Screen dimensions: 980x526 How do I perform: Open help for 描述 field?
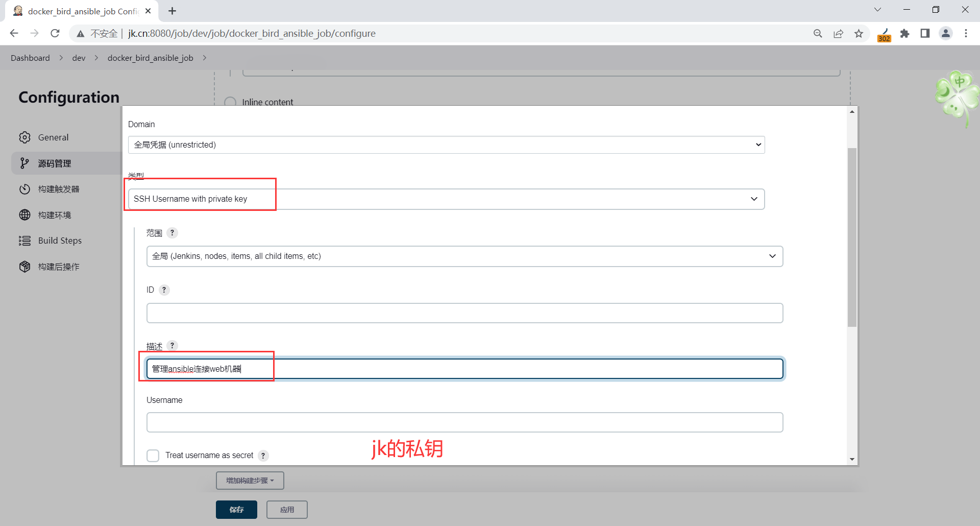172,346
